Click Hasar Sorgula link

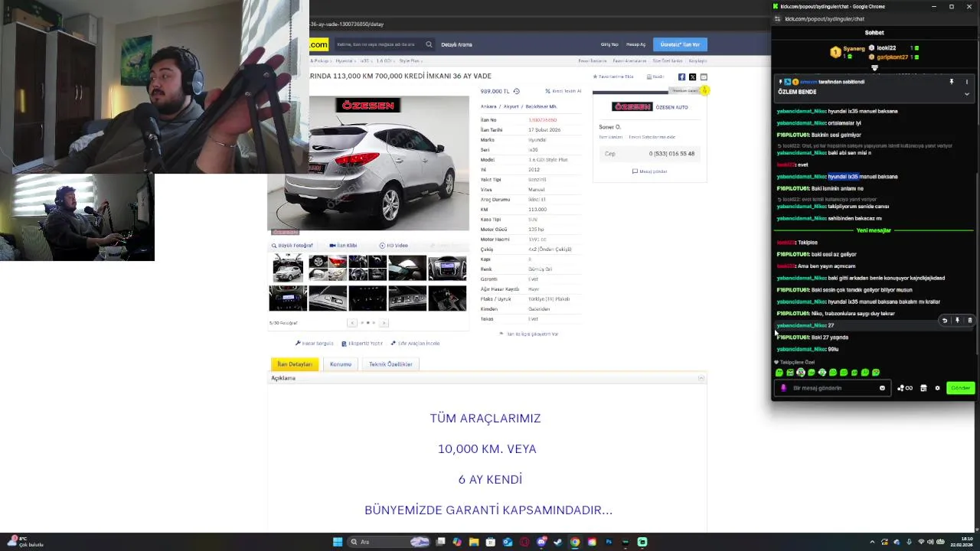315,344
